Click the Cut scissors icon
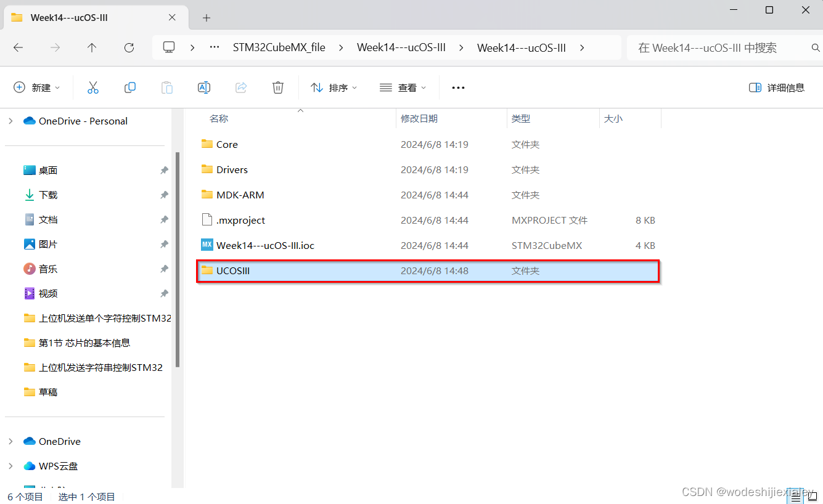823x504 pixels. click(93, 87)
